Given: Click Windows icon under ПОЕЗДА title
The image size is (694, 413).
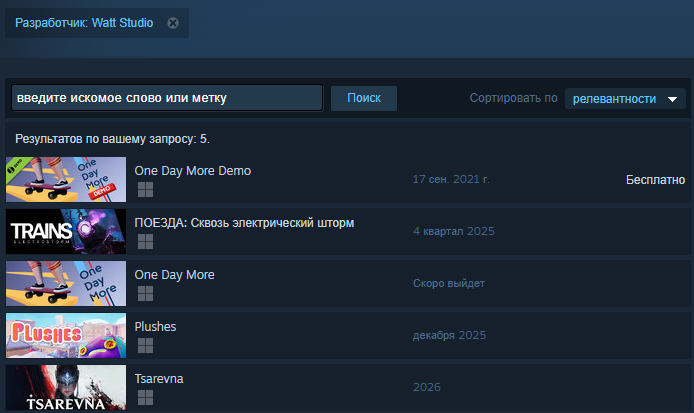Looking at the screenshot, I should pos(145,242).
